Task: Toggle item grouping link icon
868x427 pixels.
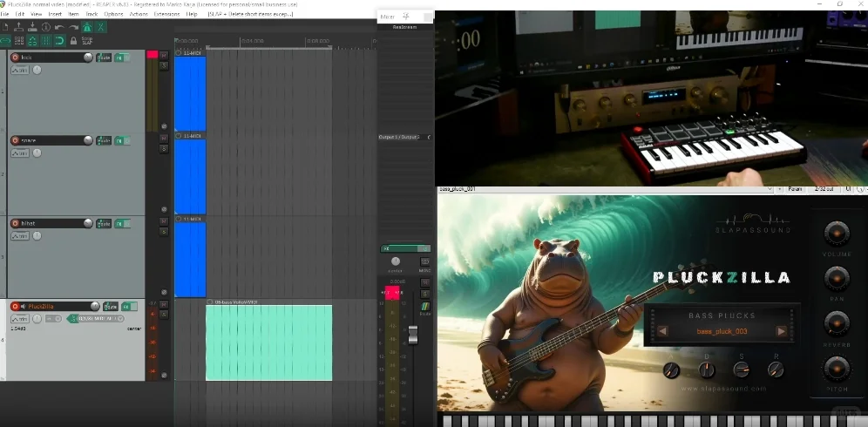Action: point(5,40)
